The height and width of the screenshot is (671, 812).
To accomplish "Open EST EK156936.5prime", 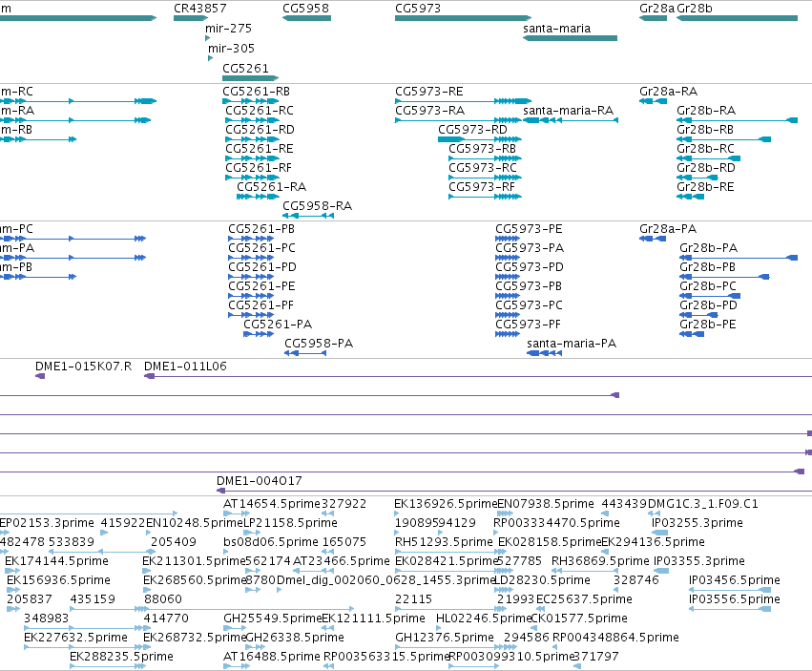I will click(x=58, y=580).
